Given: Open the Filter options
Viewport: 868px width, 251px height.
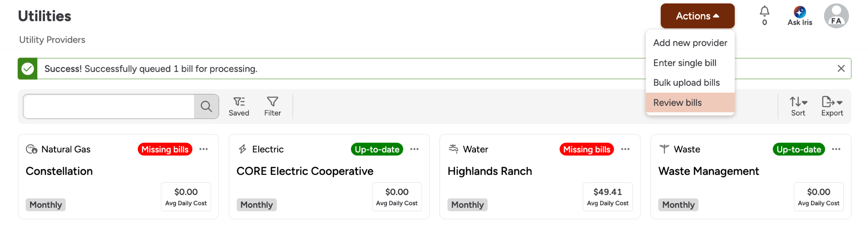Looking at the screenshot, I should 273,106.
